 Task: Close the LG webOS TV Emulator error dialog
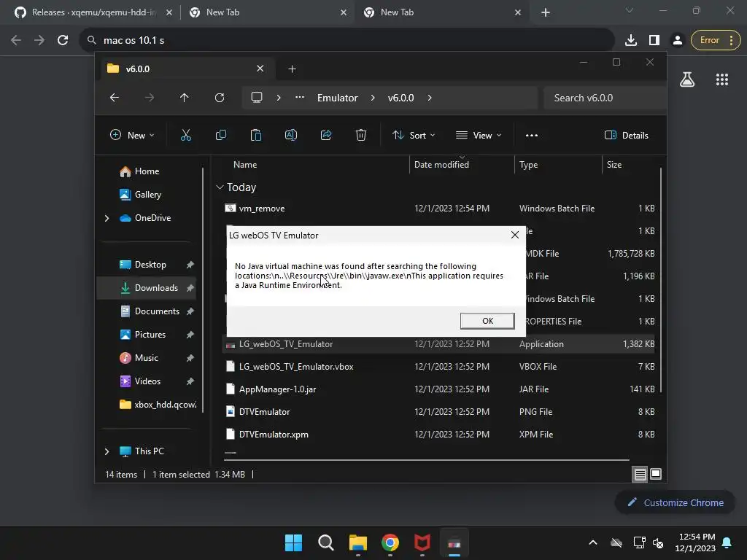pyautogui.click(x=514, y=235)
